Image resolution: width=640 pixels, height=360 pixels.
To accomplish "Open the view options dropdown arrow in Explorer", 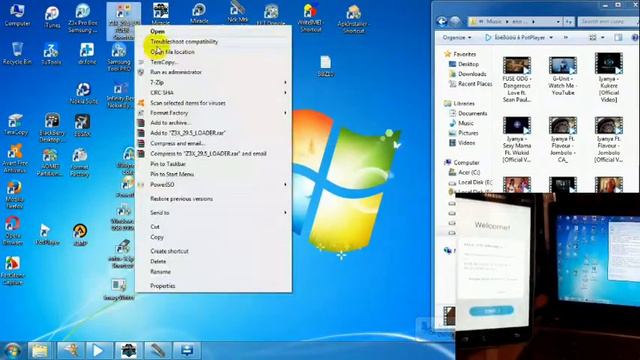I will tap(602, 38).
